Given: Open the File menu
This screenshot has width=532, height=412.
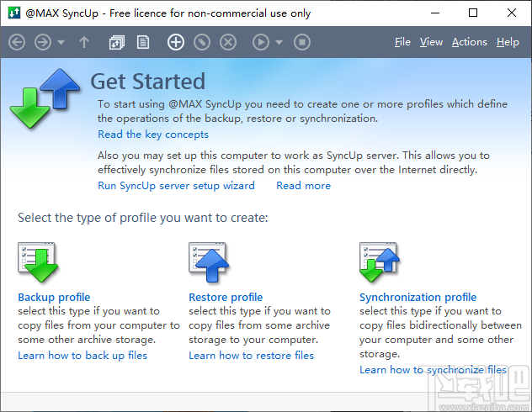Looking at the screenshot, I should [402, 42].
